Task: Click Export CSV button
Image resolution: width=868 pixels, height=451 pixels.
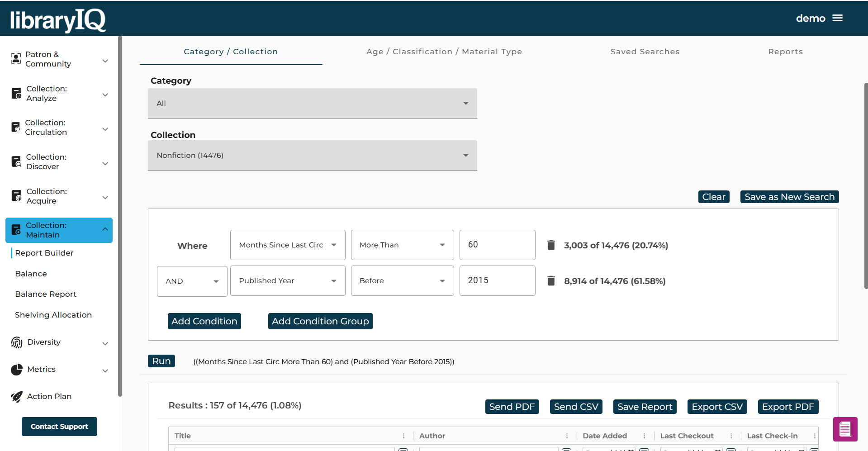Action: coord(717,407)
